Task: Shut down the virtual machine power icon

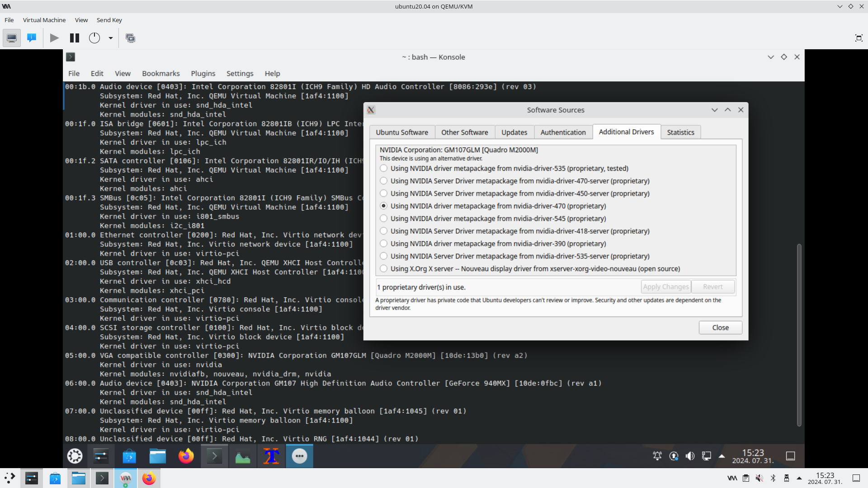Action: point(94,38)
